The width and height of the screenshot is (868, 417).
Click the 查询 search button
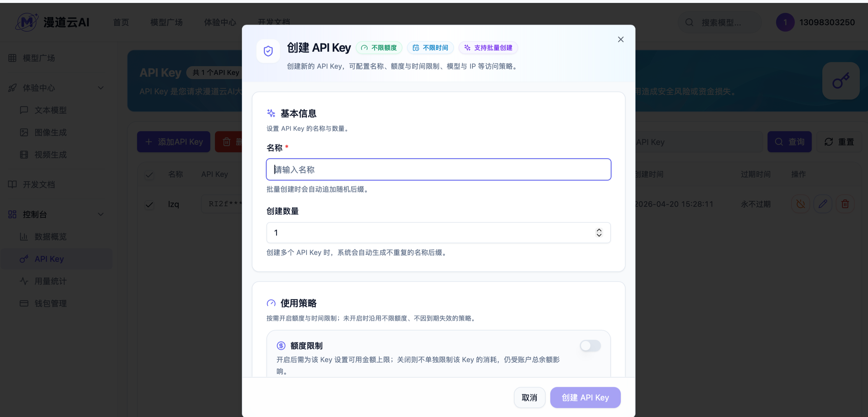tap(790, 142)
